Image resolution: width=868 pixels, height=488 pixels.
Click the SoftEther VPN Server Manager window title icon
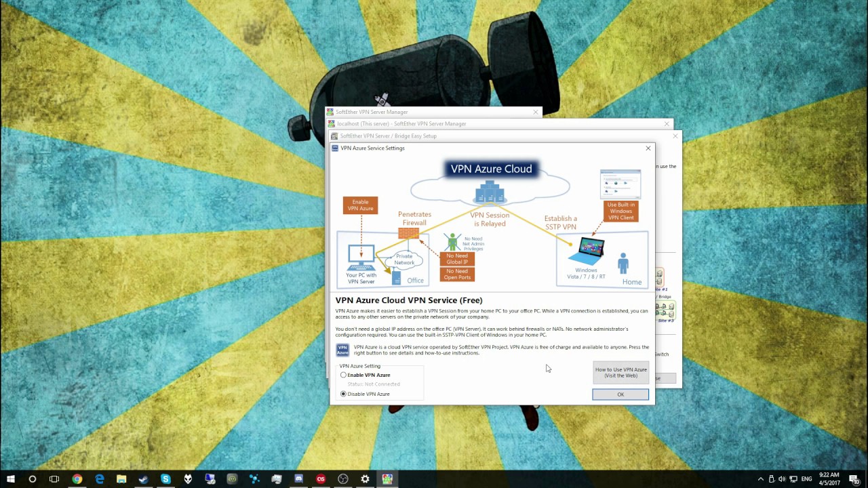pos(330,112)
